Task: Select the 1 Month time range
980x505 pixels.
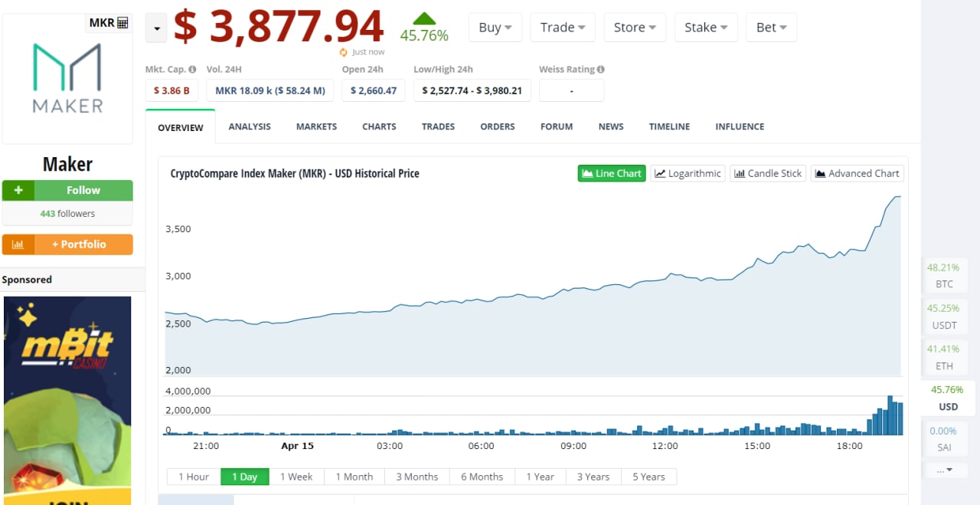Action: click(354, 477)
